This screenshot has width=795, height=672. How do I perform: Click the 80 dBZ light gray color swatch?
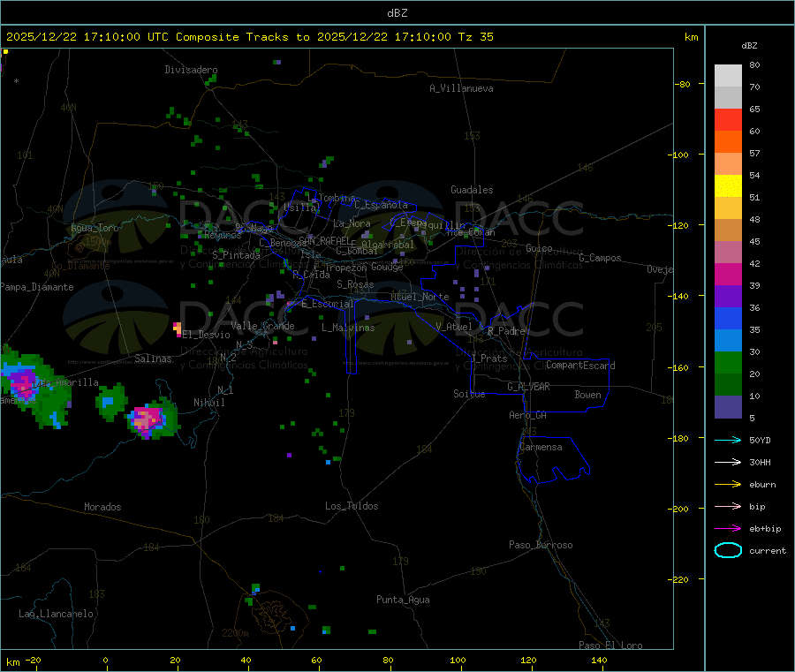click(x=728, y=76)
